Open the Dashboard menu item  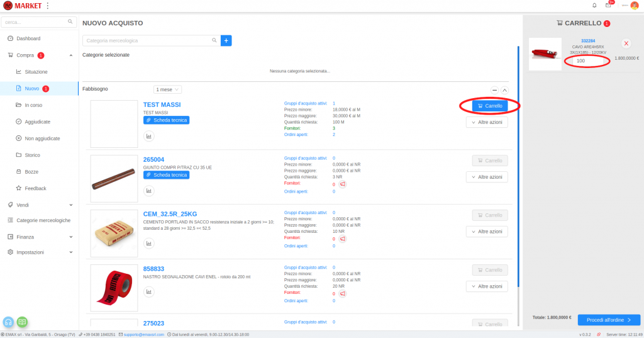click(28, 38)
